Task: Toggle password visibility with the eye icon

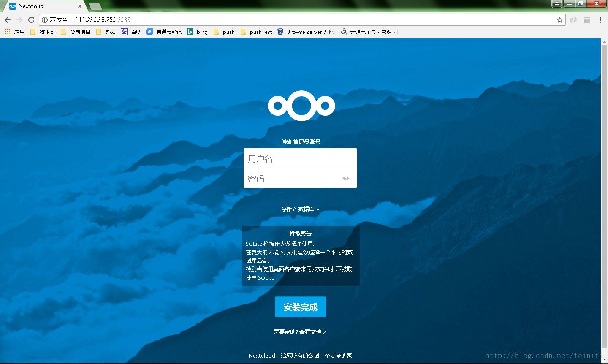Action: click(x=346, y=178)
